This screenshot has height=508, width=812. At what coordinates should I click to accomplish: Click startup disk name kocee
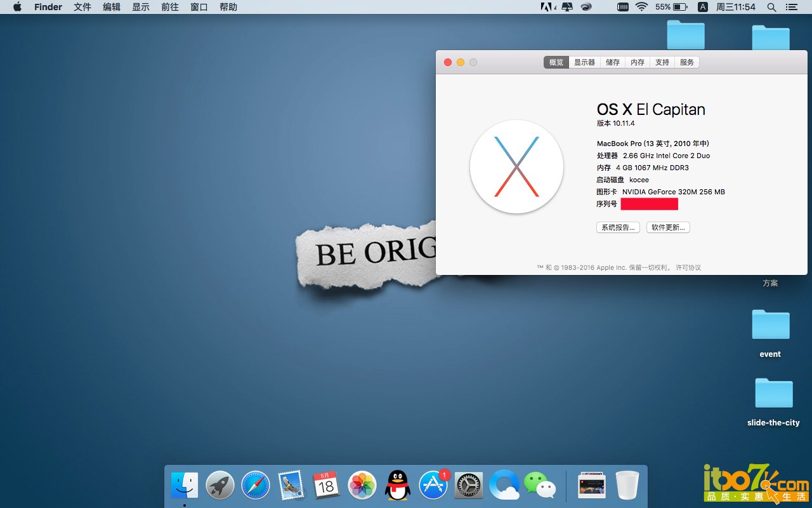[639, 180]
